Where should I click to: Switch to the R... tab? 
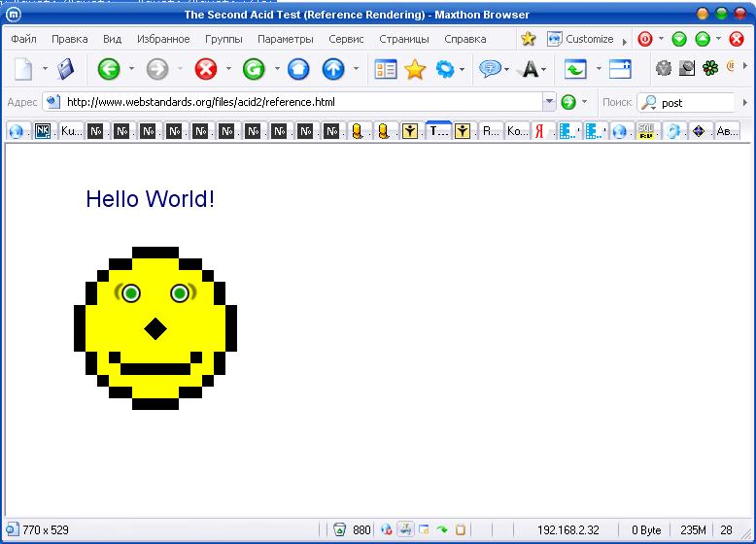491,130
